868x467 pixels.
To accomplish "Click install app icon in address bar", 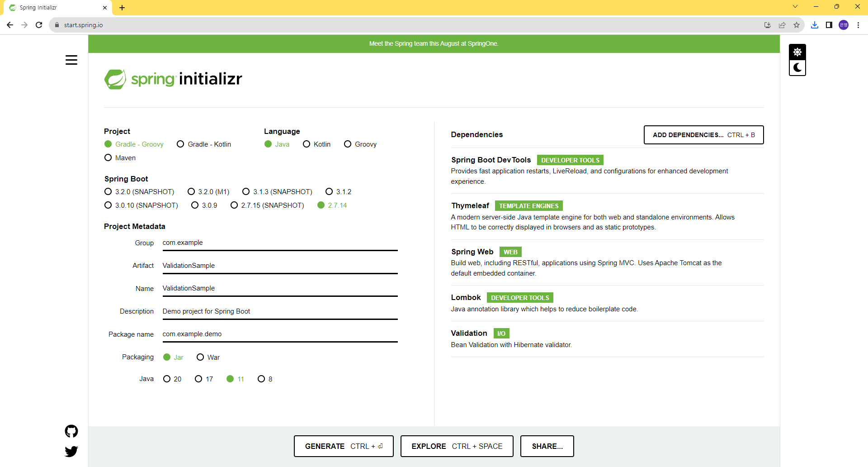I will pyautogui.click(x=768, y=25).
